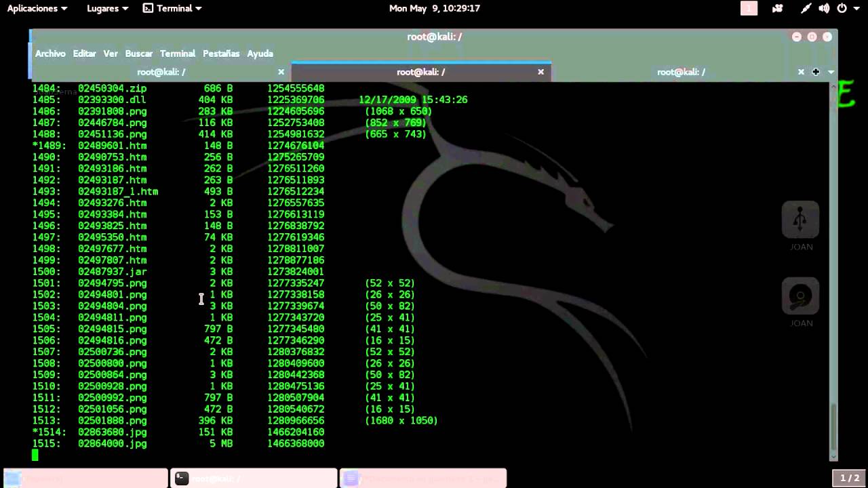Click file name 02863680.jpg

click(112, 432)
